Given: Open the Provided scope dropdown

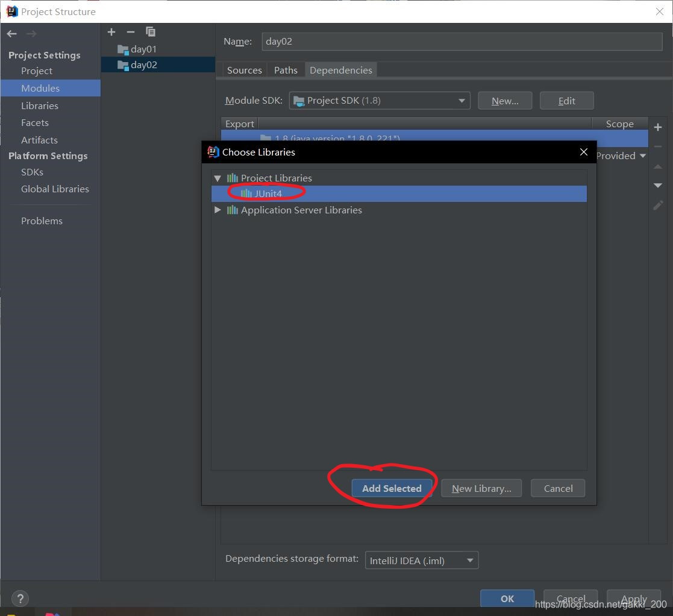Looking at the screenshot, I should (x=621, y=156).
